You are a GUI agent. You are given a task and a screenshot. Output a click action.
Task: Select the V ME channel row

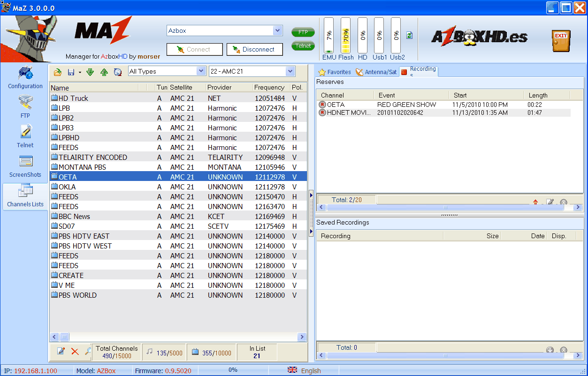(178, 285)
